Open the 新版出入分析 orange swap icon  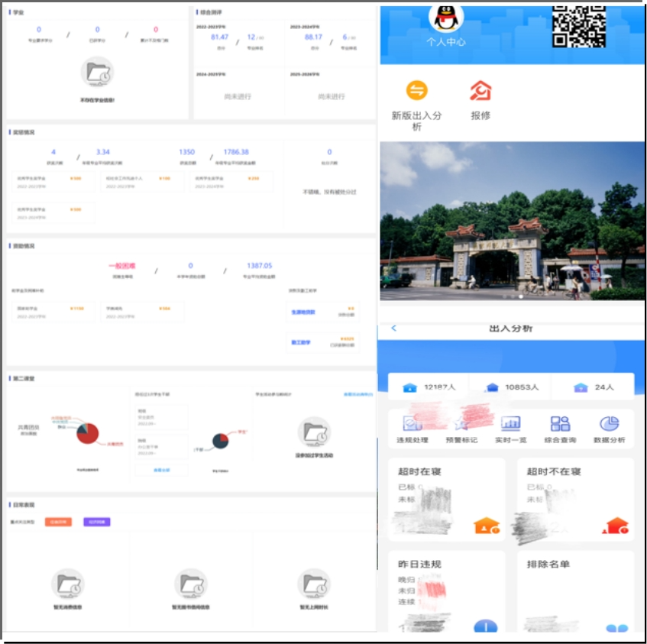coord(416,91)
